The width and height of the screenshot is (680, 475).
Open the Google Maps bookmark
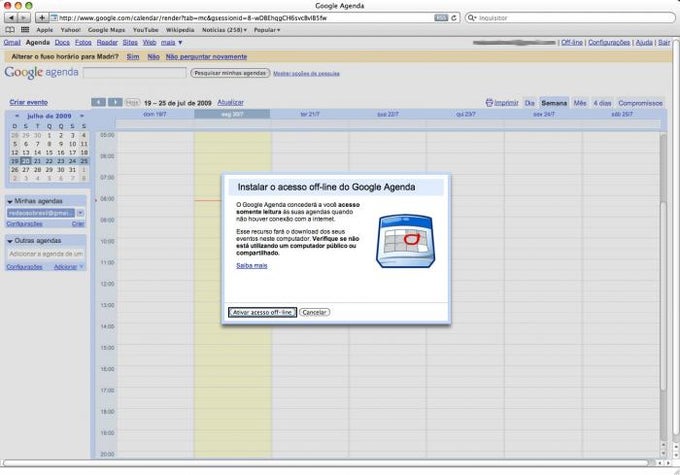[x=106, y=30]
